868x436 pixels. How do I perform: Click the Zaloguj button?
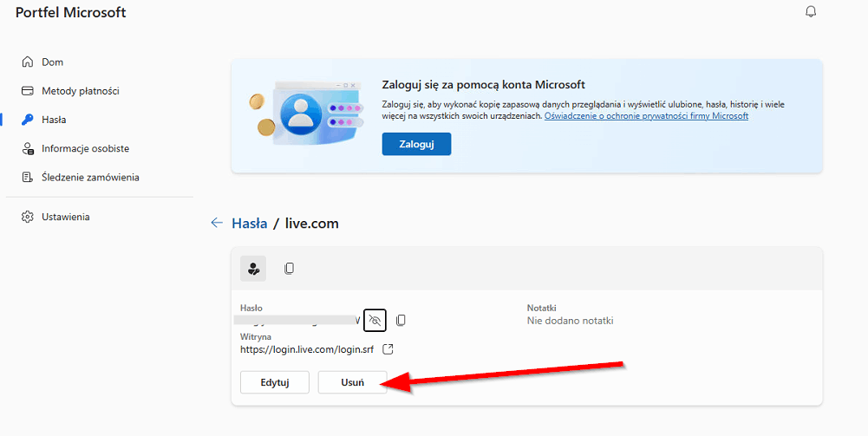tap(416, 144)
